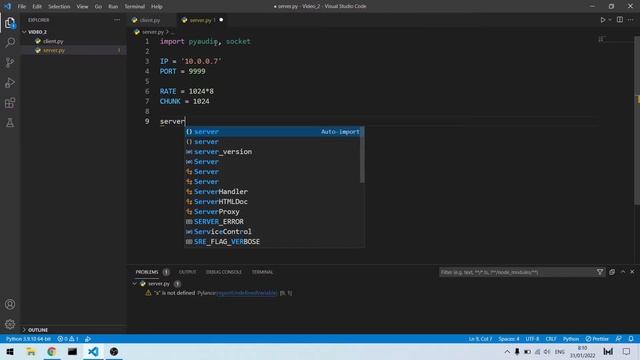Choose the ServiceControl suggestion
Viewport: 640px width, 360px height.
[273, 232]
